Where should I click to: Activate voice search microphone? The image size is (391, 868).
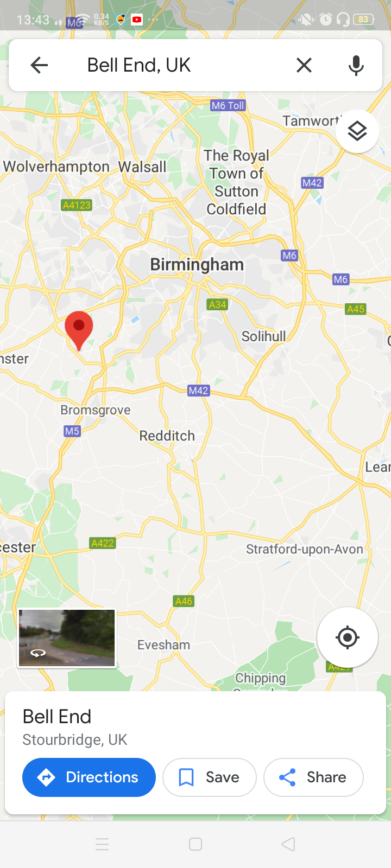point(356,65)
